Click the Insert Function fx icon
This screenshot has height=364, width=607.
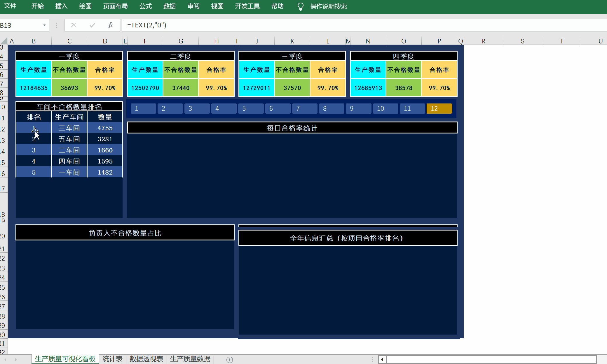click(x=110, y=25)
